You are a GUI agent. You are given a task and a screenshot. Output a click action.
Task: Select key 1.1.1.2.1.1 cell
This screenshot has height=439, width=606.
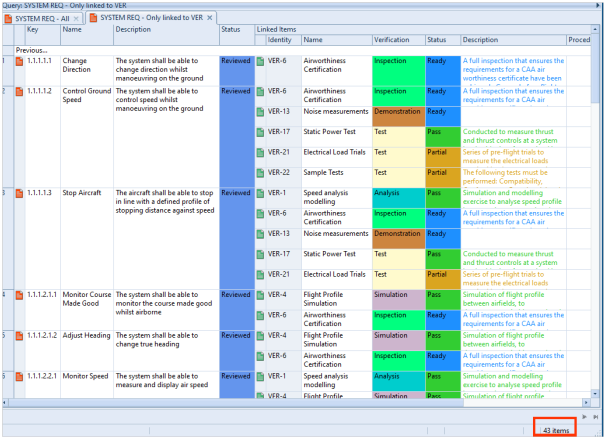point(43,310)
